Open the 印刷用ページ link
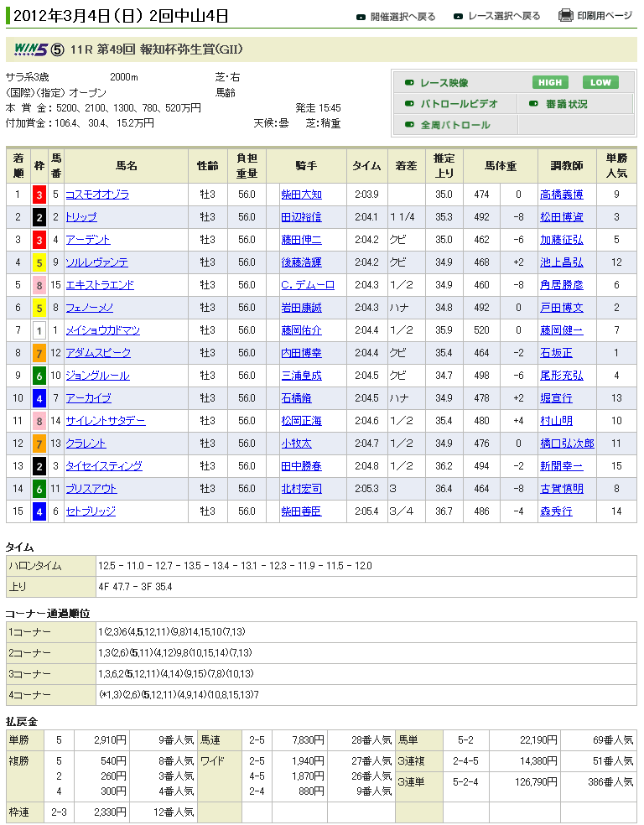 [x=605, y=16]
